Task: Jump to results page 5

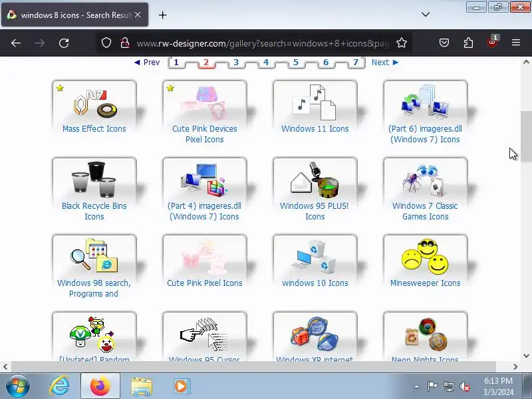Action: click(x=296, y=63)
